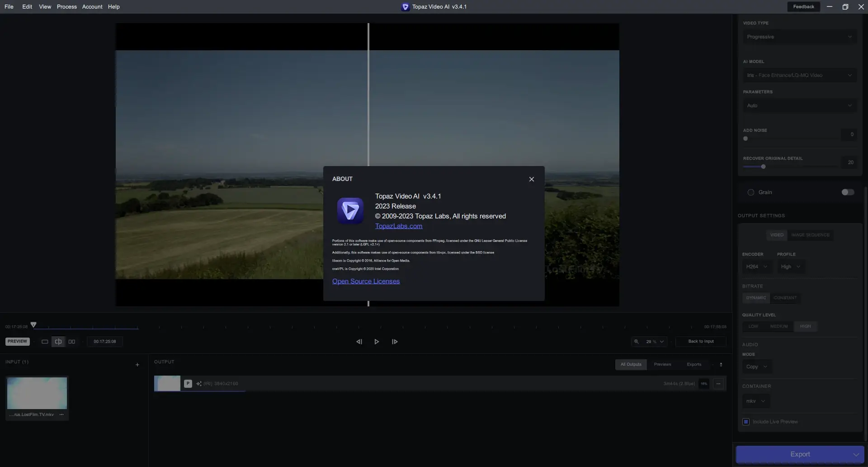The image size is (868, 467).
Task: Click the Feedback button
Action: point(804,7)
